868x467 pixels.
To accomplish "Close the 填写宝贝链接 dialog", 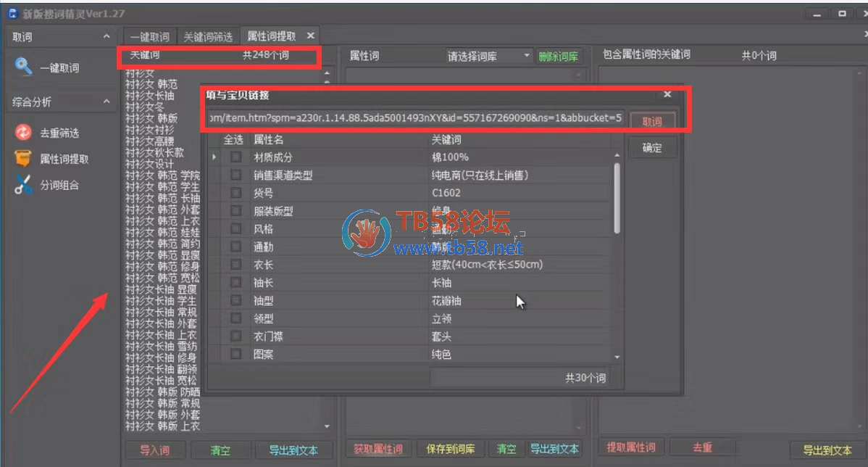I will pos(667,95).
